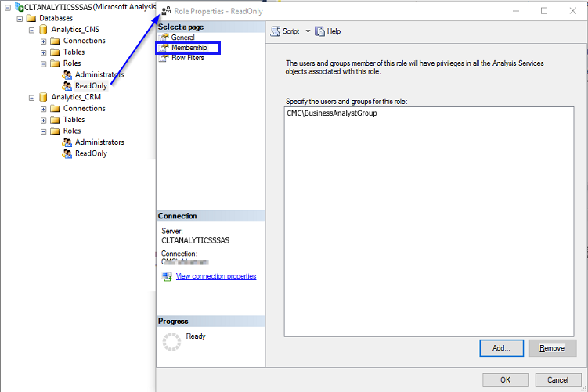This screenshot has width=588, height=392.
Task: Select the Row Filters page
Action: pos(187,58)
